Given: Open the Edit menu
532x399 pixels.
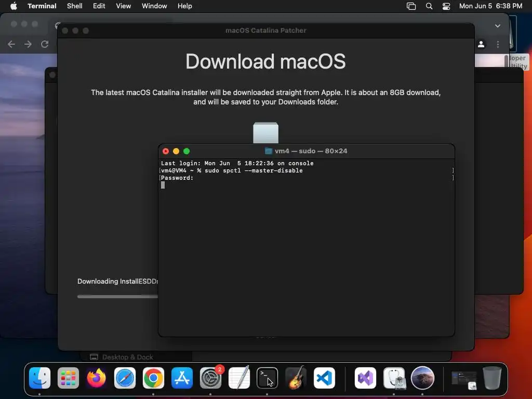Looking at the screenshot, I should click(x=99, y=6).
